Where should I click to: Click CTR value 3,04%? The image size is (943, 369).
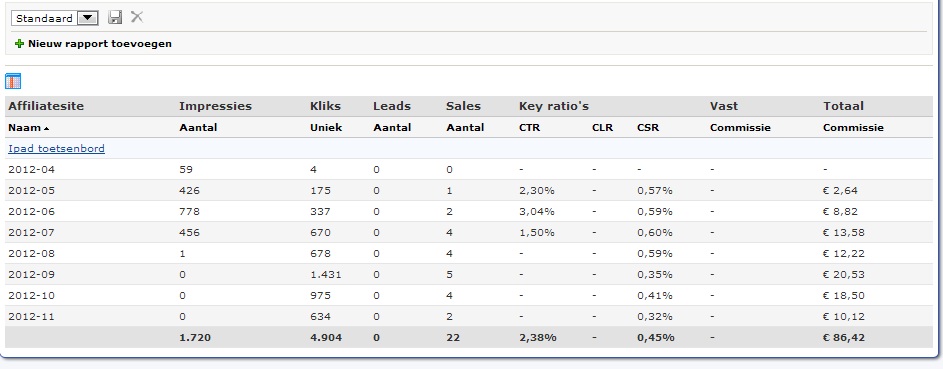click(x=537, y=212)
